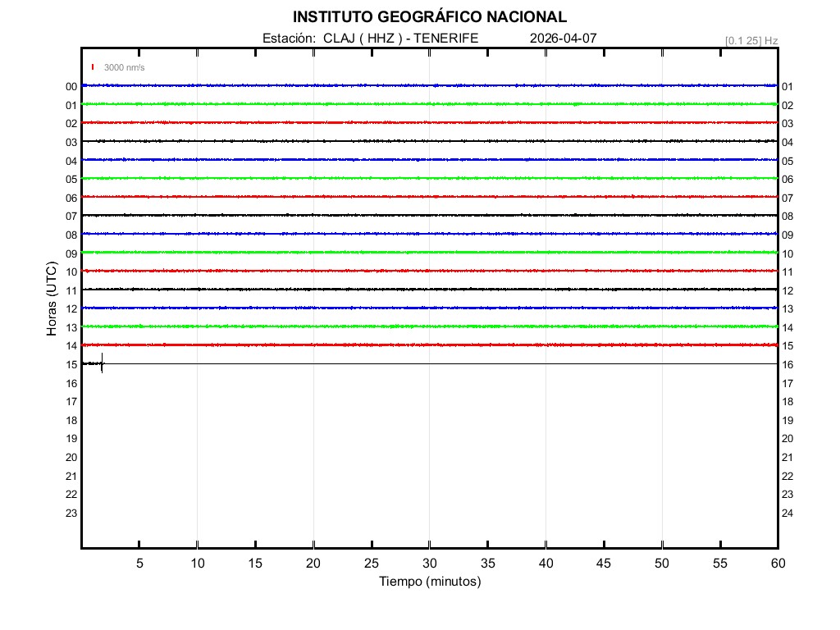Click the 30 minute tick label

tap(429, 564)
